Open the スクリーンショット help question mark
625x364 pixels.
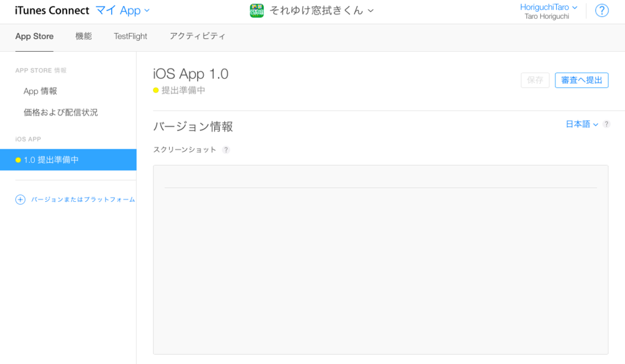226,150
